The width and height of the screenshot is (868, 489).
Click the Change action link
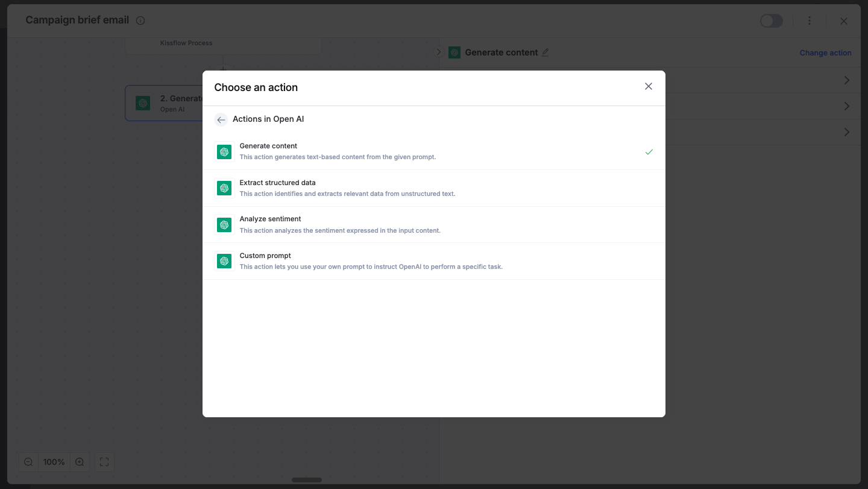coord(825,53)
